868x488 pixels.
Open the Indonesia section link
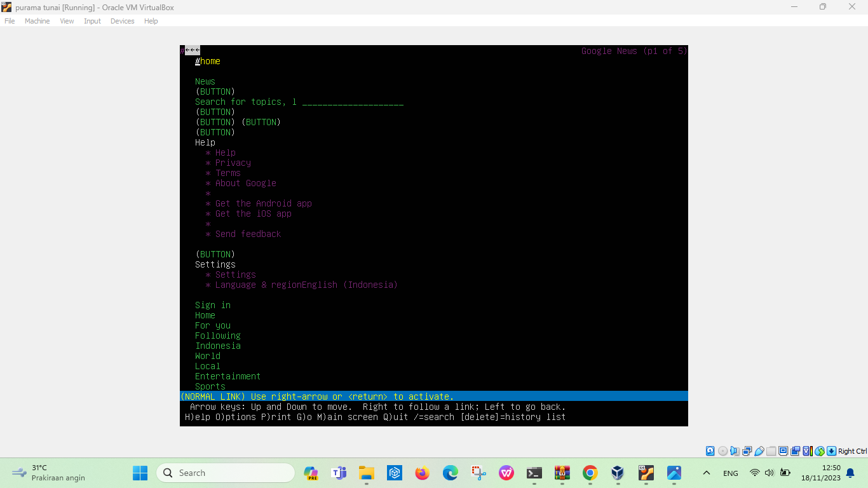(218, 346)
